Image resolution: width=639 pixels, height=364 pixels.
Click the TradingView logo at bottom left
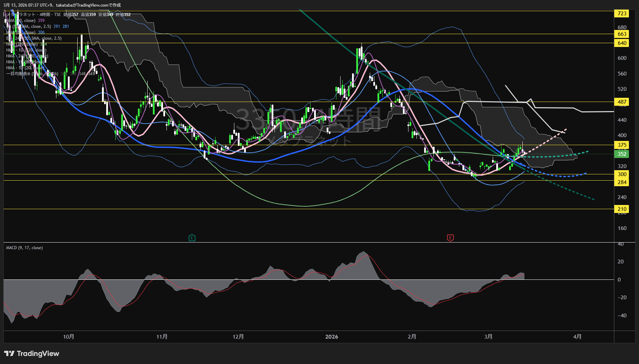click(32, 354)
